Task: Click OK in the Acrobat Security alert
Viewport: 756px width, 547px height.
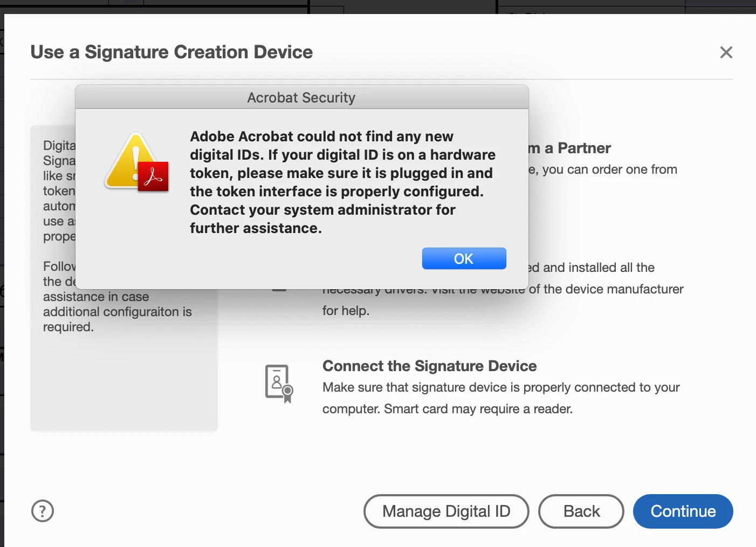Action: pos(464,258)
